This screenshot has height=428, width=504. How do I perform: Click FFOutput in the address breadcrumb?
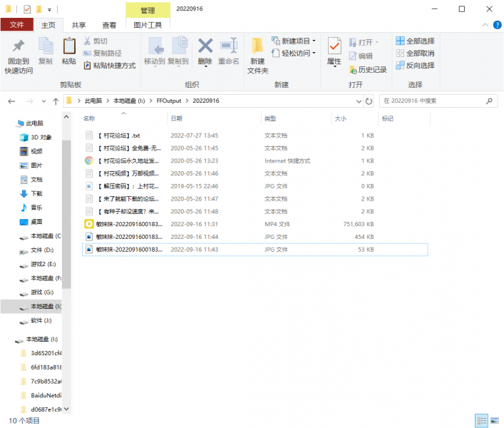pos(170,101)
